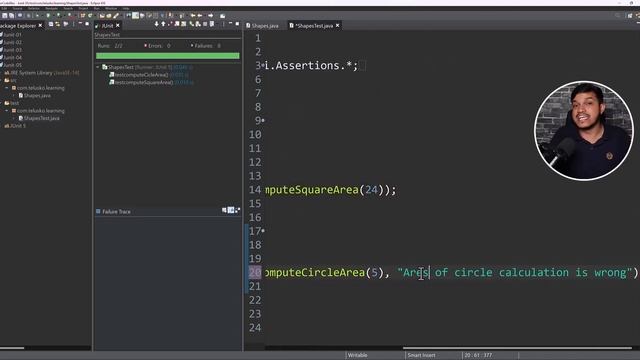This screenshot has height=360, width=640.
Task: Collapse com.telusko.learning package under src
Action: (x=7, y=88)
